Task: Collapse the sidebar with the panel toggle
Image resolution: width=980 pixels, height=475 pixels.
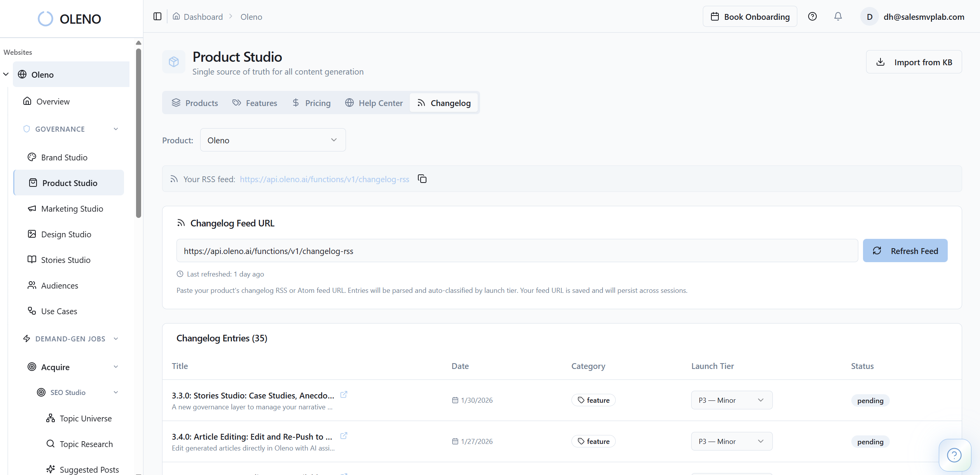Action: (157, 16)
